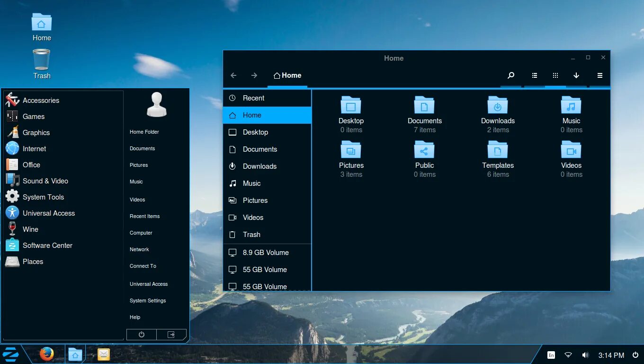Go forward with the right arrow
Image resolution: width=644 pixels, height=364 pixels.
click(254, 75)
